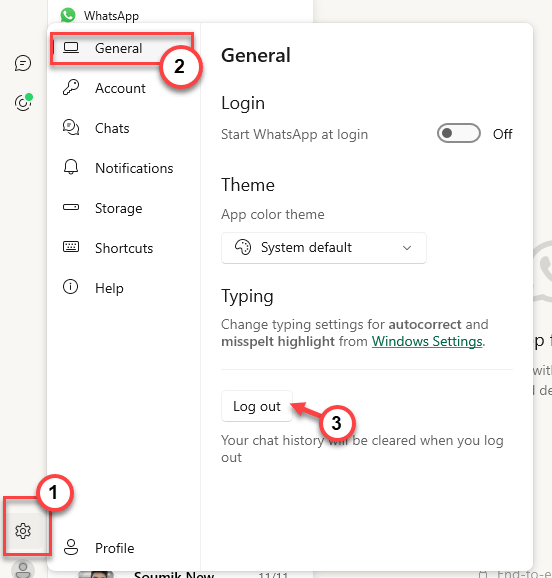552x578 pixels.
Task: Click the profile avatar below settings gear
Action: click(x=23, y=570)
